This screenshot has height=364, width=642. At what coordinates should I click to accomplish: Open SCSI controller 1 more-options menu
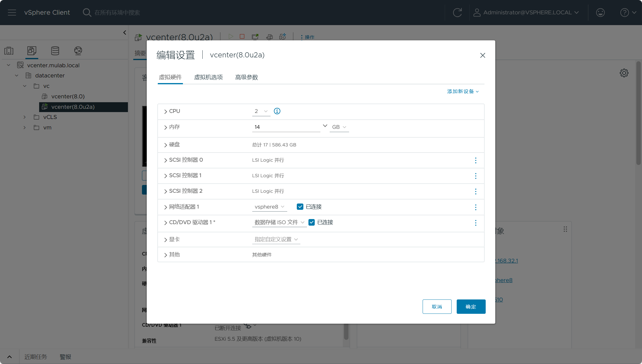[x=476, y=176]
